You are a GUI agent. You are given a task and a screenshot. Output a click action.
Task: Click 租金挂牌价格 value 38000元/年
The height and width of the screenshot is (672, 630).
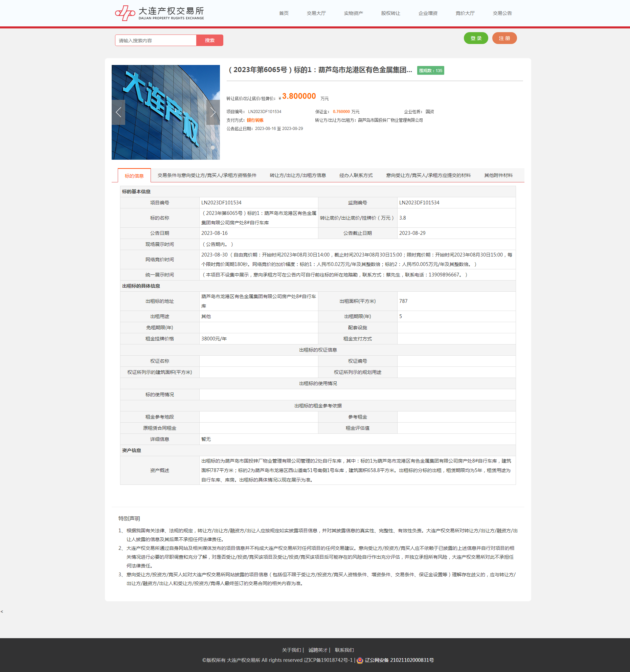coord(214,339)
